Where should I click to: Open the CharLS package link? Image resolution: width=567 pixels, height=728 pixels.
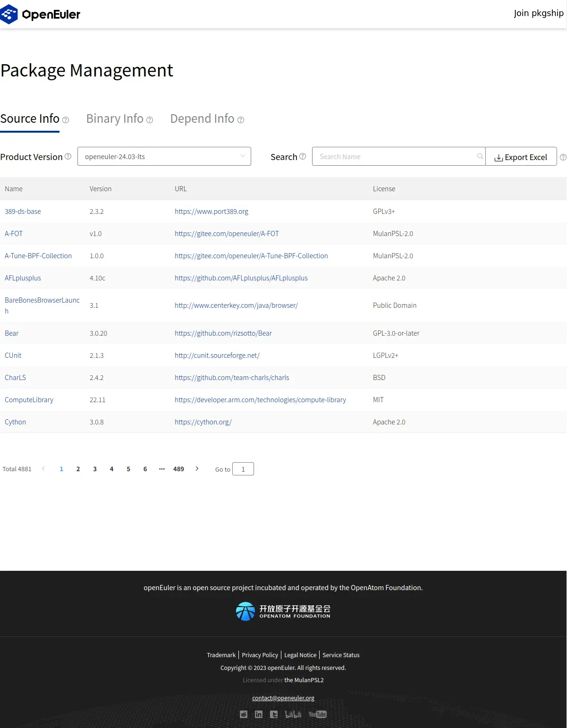click(15, 378)
